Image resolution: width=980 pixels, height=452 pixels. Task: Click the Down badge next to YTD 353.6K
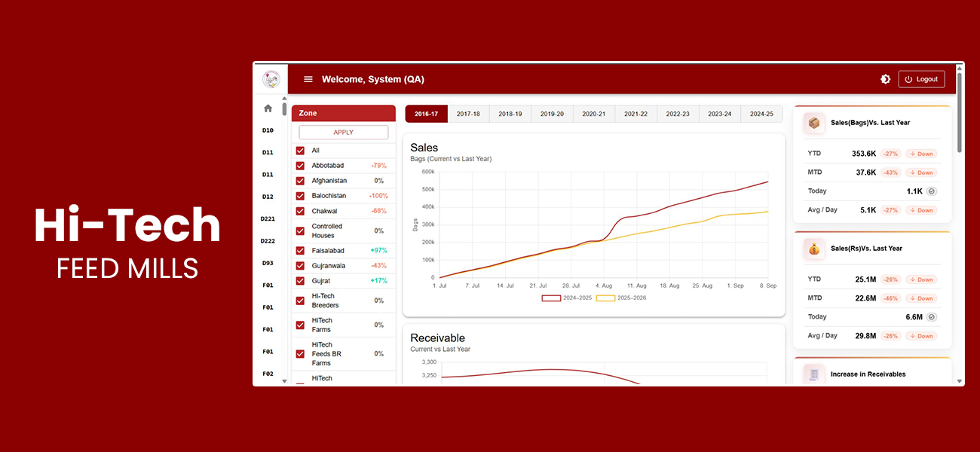(921, 154)
